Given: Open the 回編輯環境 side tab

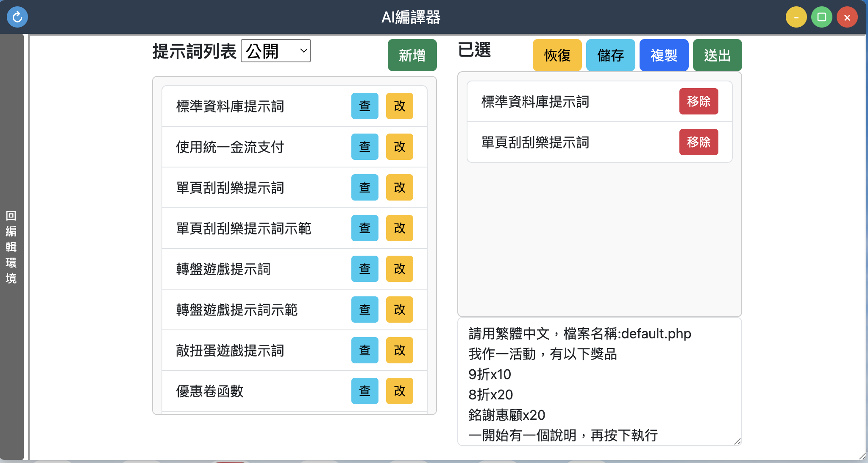Looking at the screenshot, I should (11, 247).
